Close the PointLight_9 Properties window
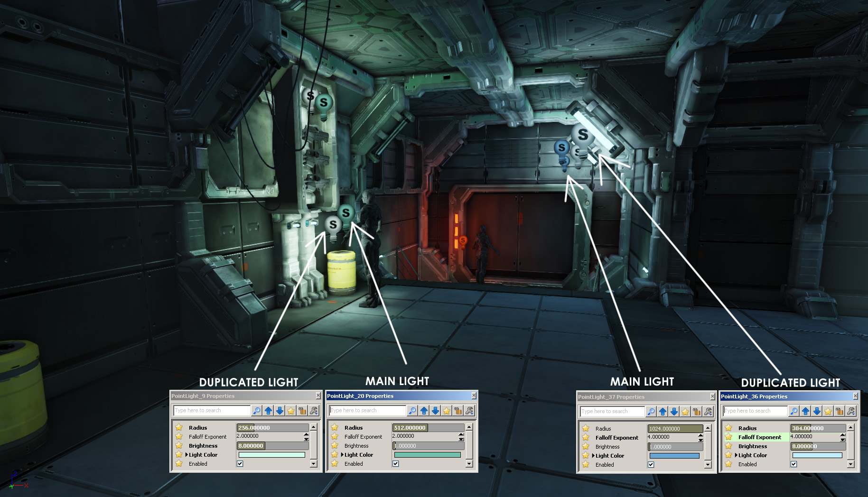 coord(318,396)
